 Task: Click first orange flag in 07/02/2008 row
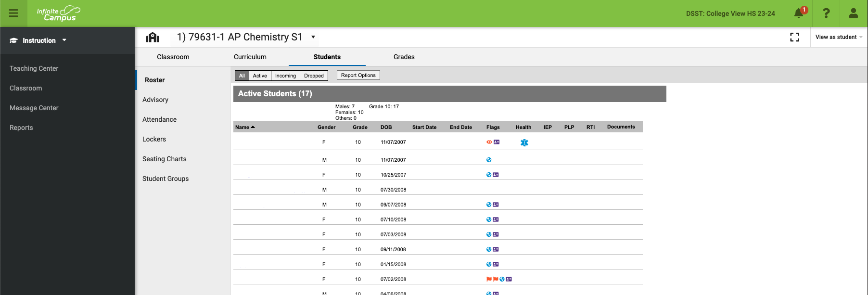(x=489, y=279)
